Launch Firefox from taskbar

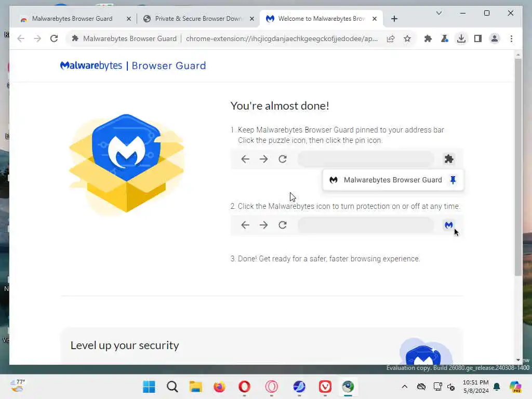tap(220, 387)
